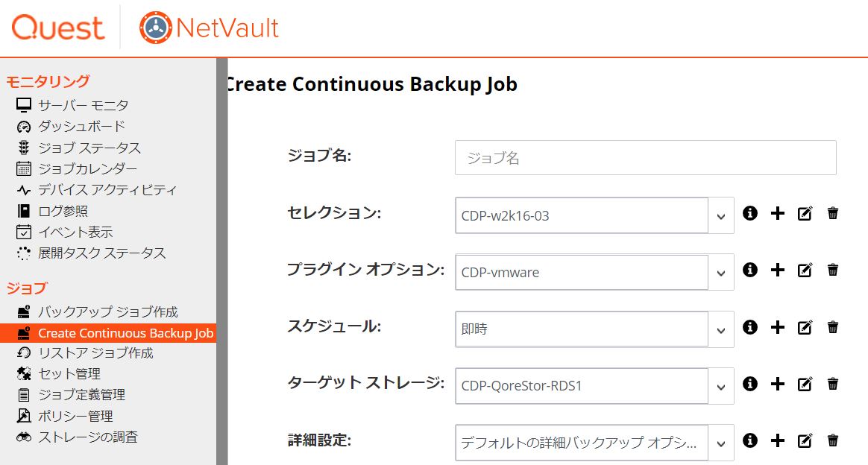The image size is (868, 465).
Task: Delete the CDP-QoreStor-RDS1 target set
Action: pyautogui.click(x=833, y=384)
